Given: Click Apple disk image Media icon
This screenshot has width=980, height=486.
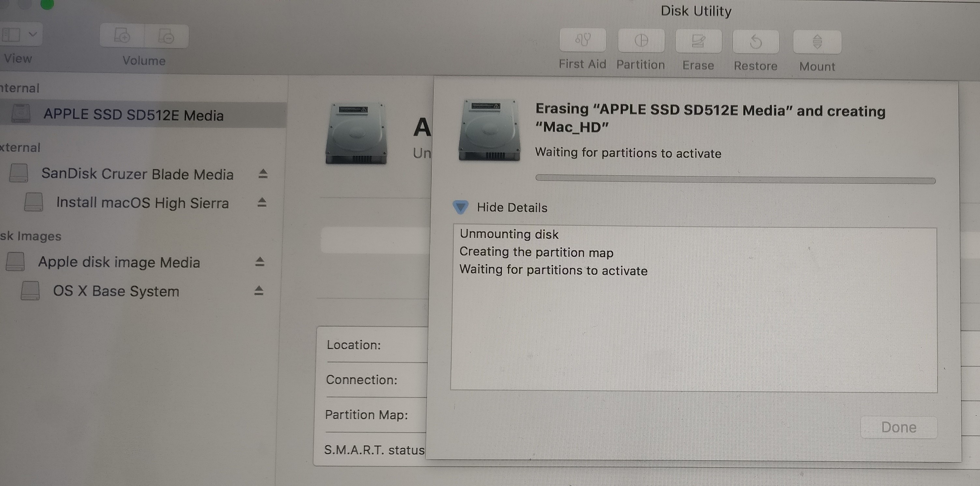Looking at the screenshot, I should [x=15, y=261].
